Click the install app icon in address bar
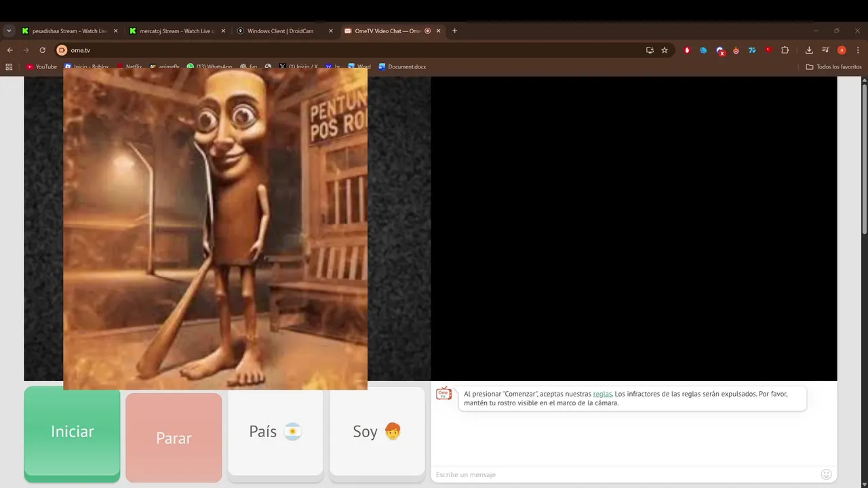The width and height of the screenshot is (868, 488). click(650, 50)
